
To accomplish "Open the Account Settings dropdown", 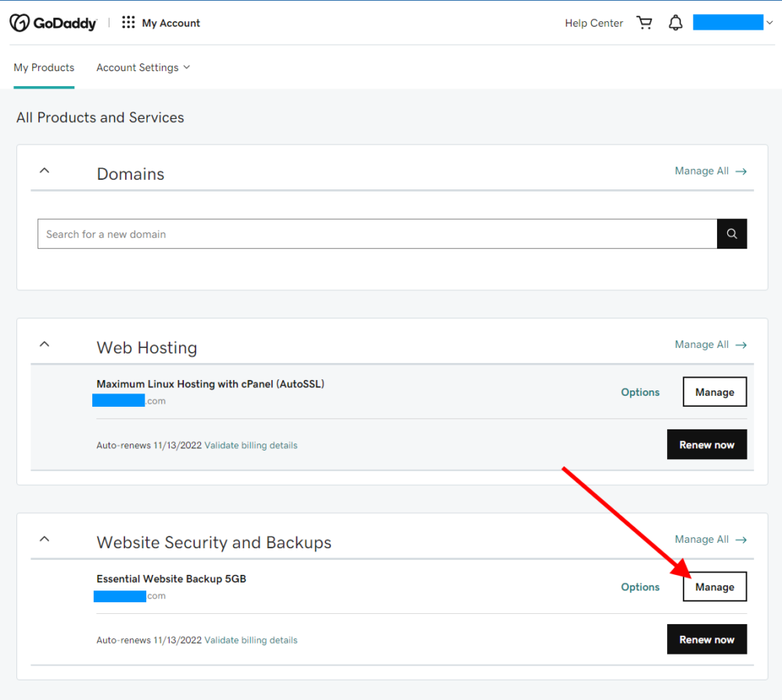I will point(142,67).
